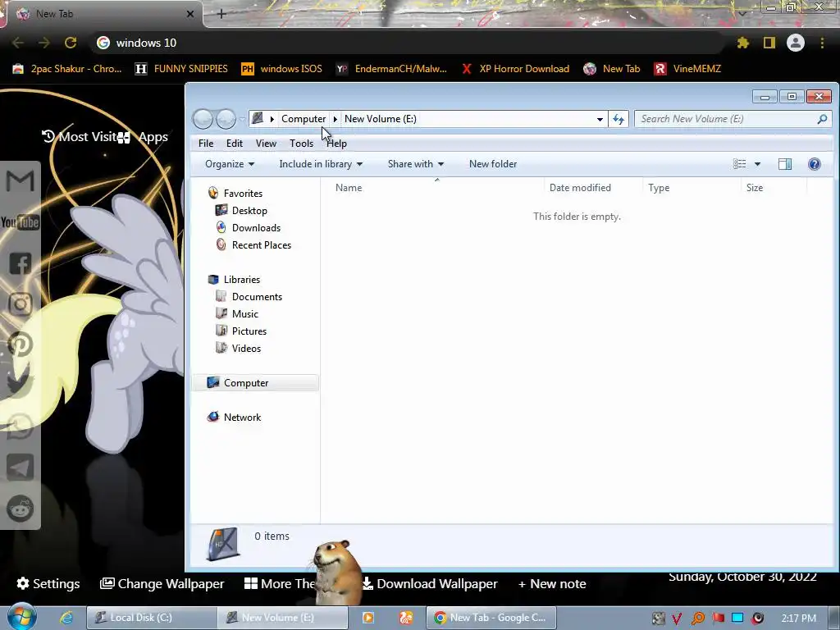Click the search magnifier in Explorer
840x630 pixels.
pyautogui.click(x=822, y=119)
